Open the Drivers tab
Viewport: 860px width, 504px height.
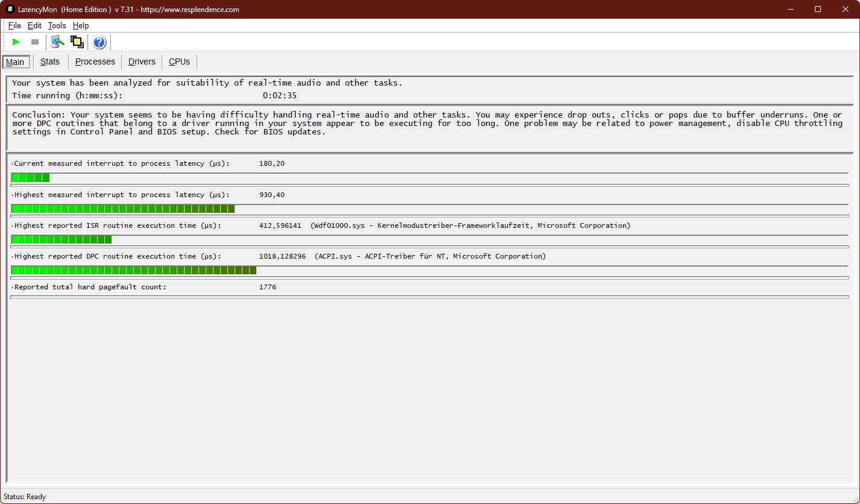point(142,61)
